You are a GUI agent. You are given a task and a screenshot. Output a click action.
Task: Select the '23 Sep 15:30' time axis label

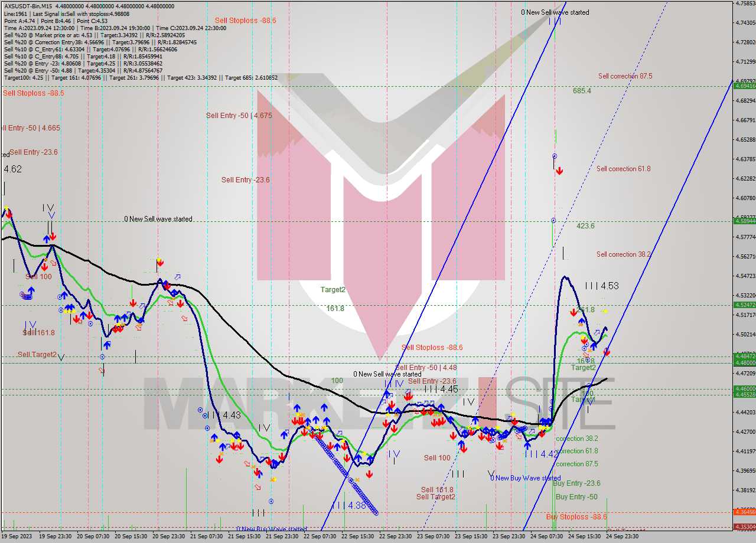coord(471,537)
